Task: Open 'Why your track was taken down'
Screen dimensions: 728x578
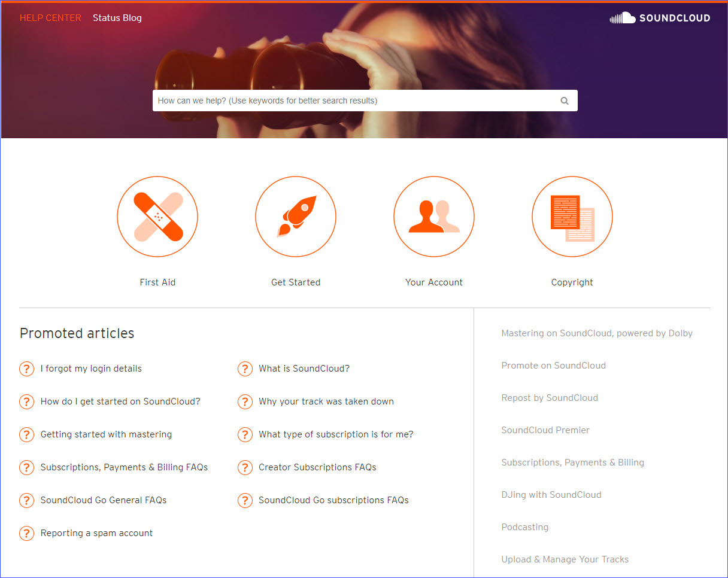Action: [326, 401]
